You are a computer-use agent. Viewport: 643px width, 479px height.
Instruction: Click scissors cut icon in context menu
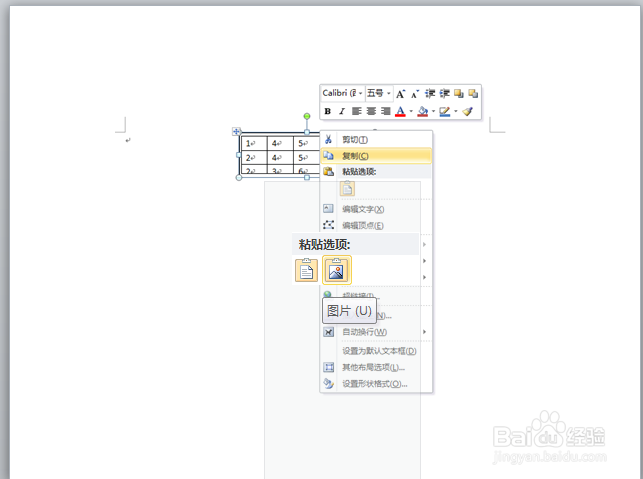(x=328, y=139)
